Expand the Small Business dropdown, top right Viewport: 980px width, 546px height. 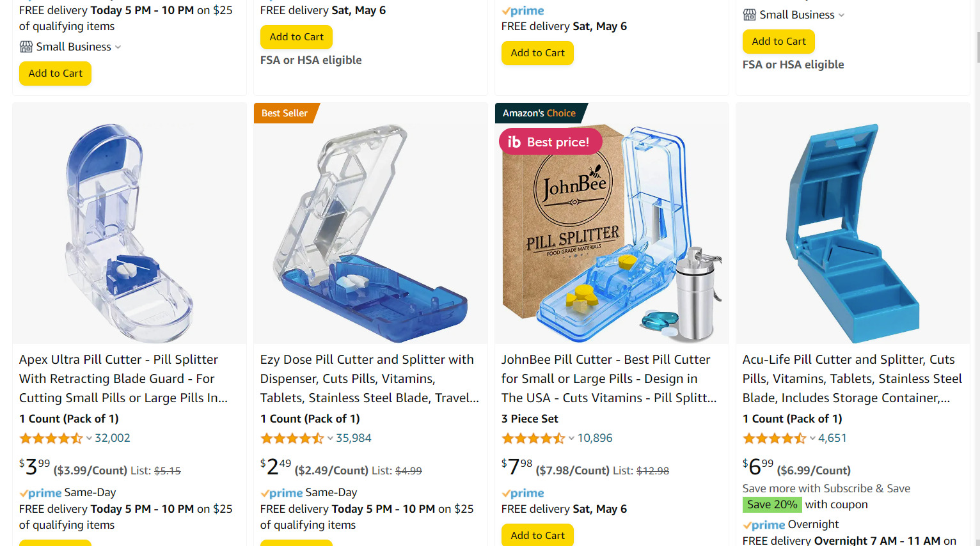point(841,15)
